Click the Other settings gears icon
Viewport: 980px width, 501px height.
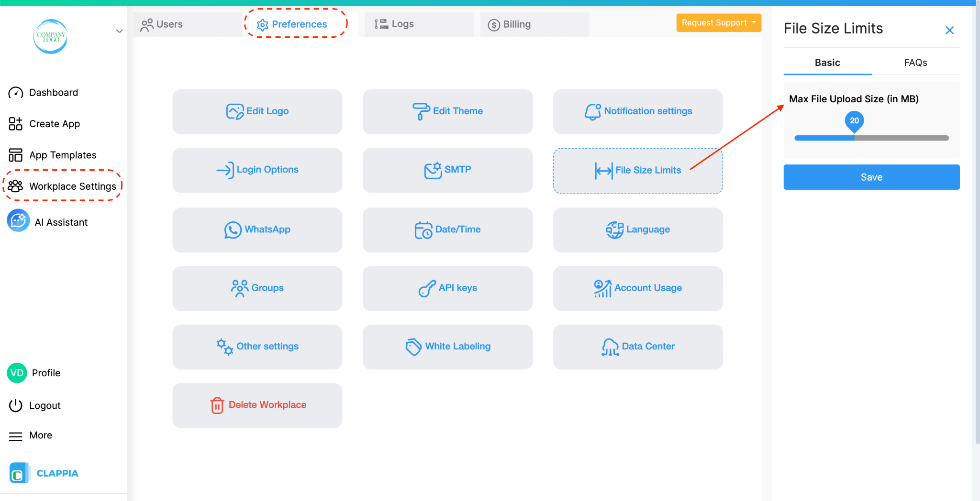(x=225, y=347)
